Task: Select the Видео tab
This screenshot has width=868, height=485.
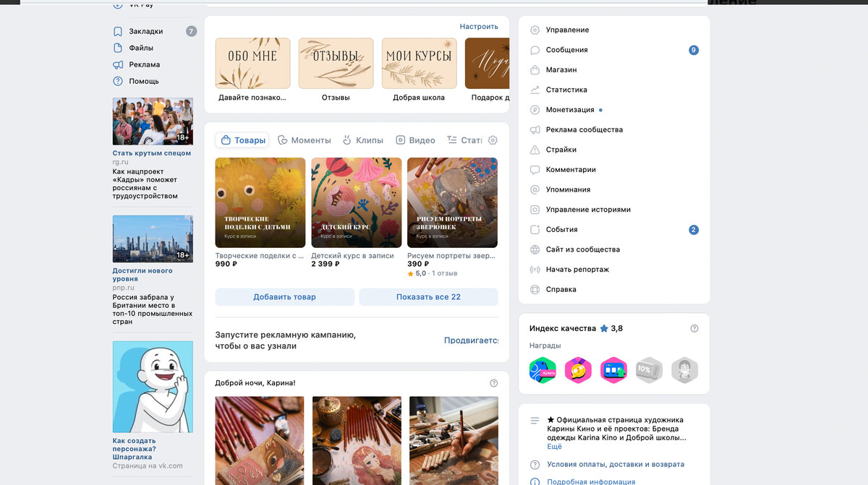Action: [415, 140]
